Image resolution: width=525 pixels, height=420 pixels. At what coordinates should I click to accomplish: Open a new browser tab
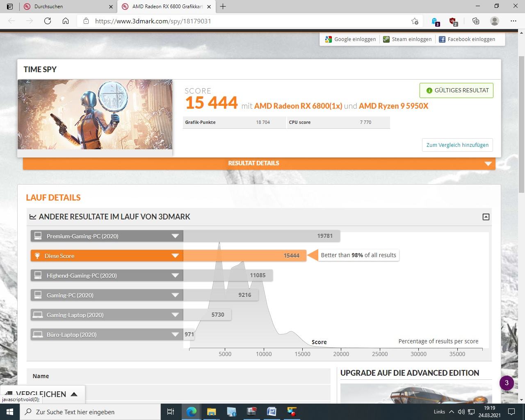[x=223, y=7]
